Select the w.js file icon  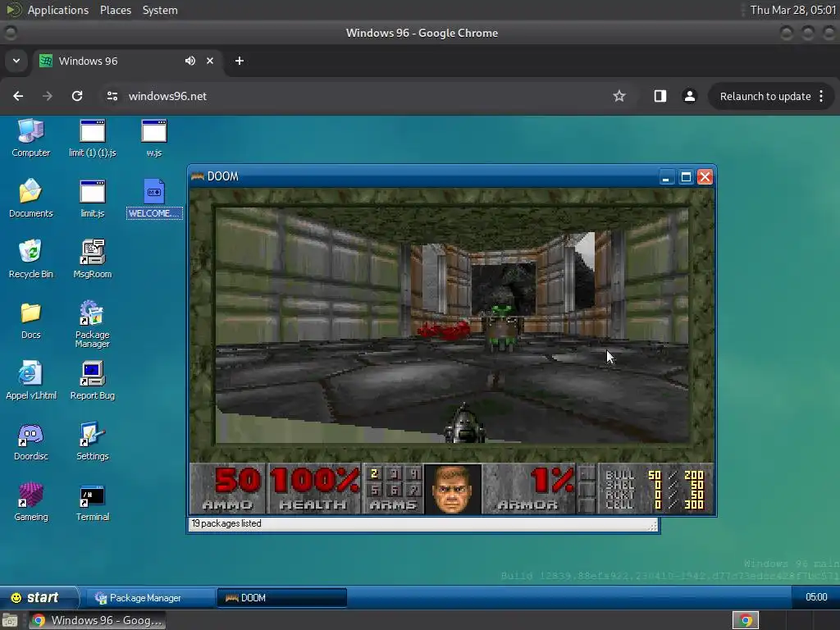point(153,138)
